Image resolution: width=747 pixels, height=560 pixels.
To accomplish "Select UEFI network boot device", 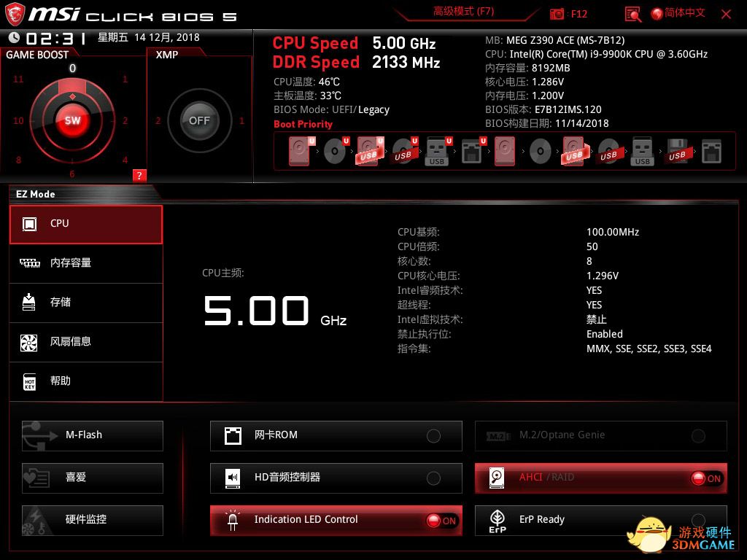I will [473, 152].
